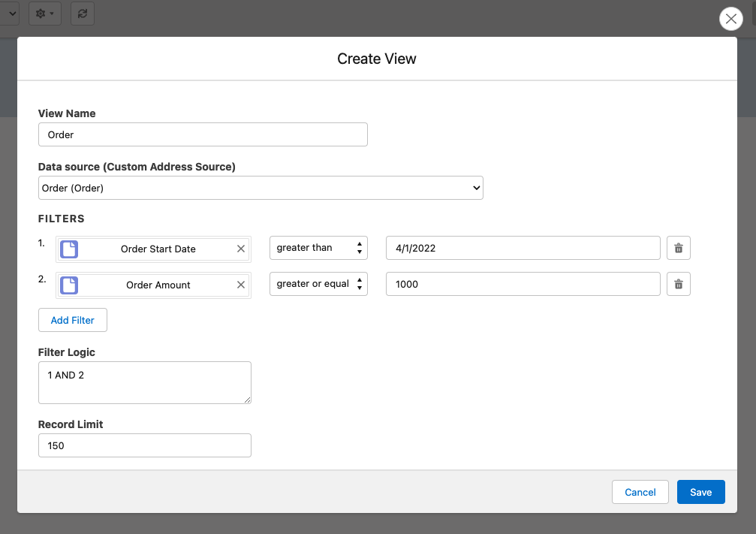Edit the Filter Logic text area
Image resolution: width=756 pixels, height=534 pixels.
(x=144, y=382)
